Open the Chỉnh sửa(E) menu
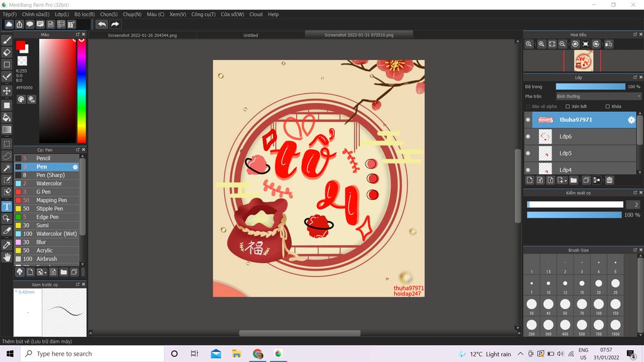The width and height of the screenshot is (644, 362). 36,14
